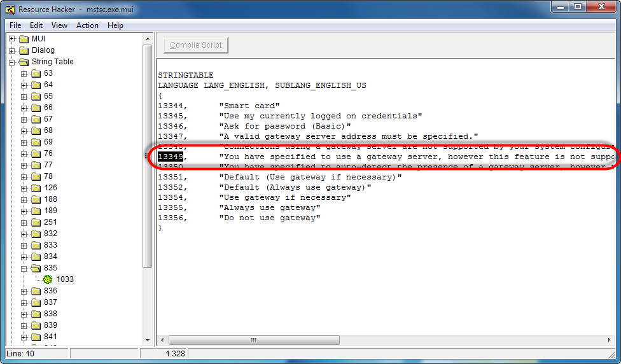Select tree item 838
The image size is (621, 364).
pos(50,314)
